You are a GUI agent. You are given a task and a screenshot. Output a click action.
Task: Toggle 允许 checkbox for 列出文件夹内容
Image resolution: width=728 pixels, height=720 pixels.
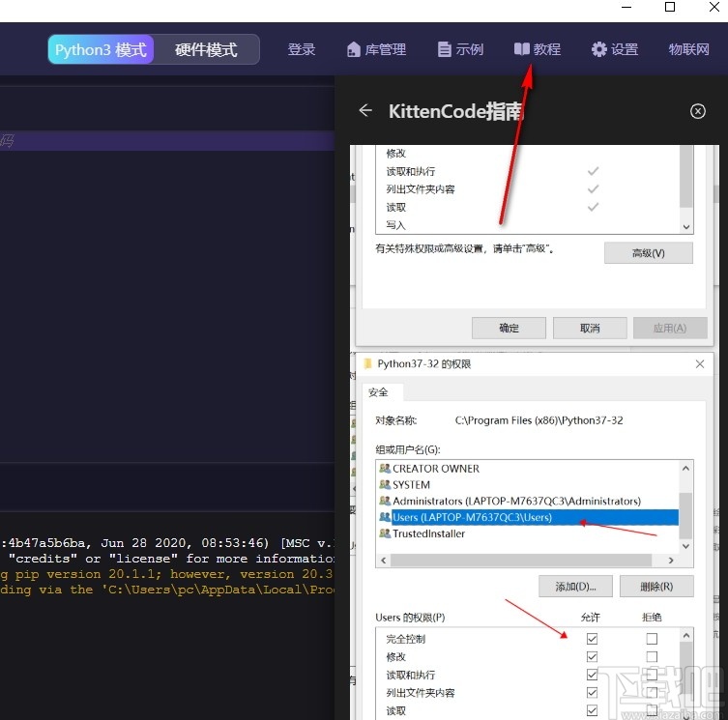click(x=592, y=693)
